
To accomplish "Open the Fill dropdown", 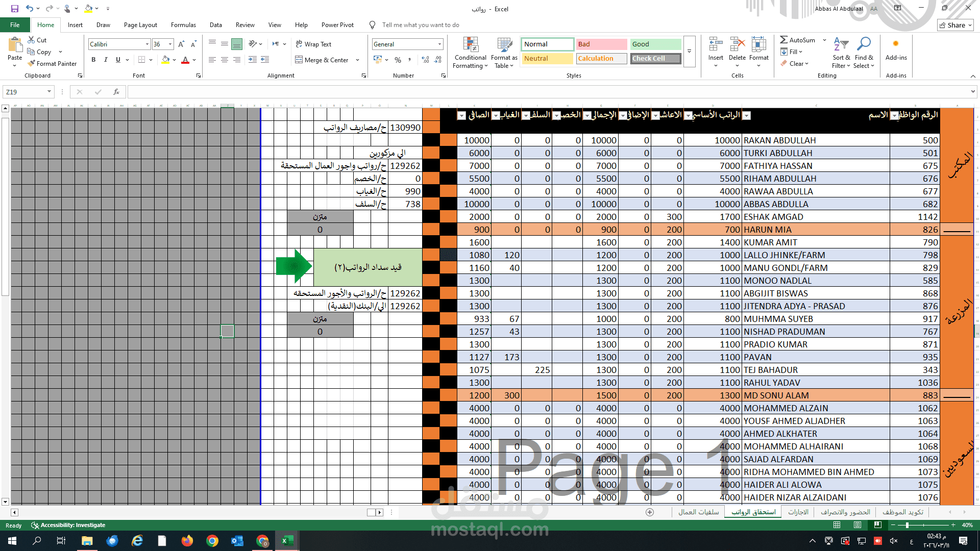I will point(791,52).
